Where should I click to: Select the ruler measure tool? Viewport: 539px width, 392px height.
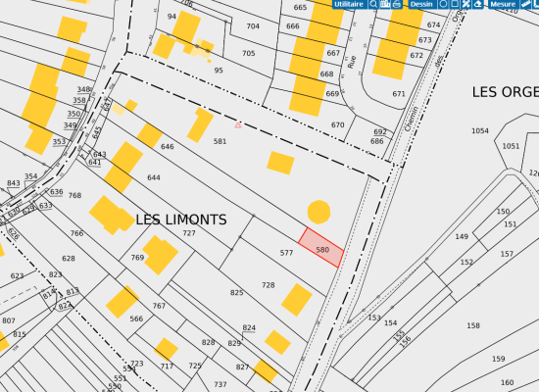[x=526, y=4]
